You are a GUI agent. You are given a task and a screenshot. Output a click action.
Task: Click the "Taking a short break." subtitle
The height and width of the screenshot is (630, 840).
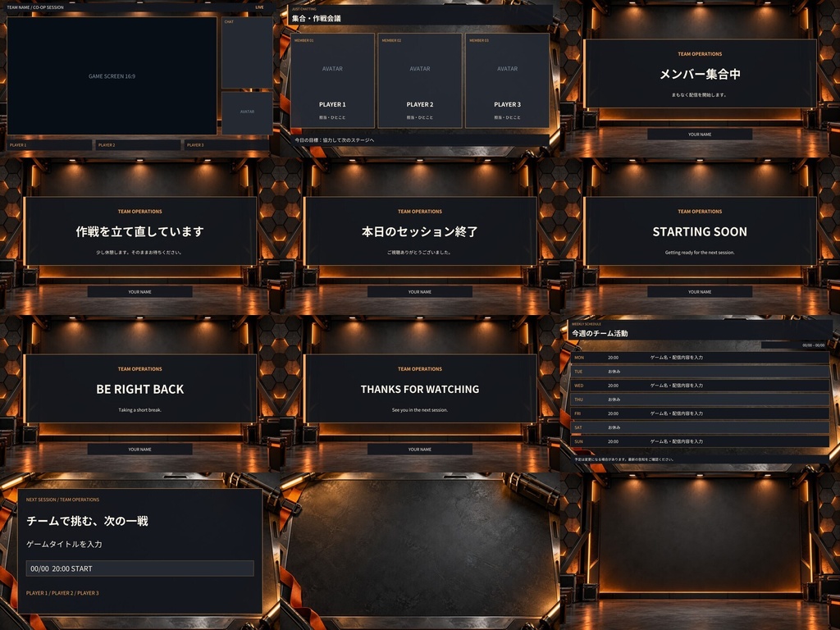pos(139,410)
